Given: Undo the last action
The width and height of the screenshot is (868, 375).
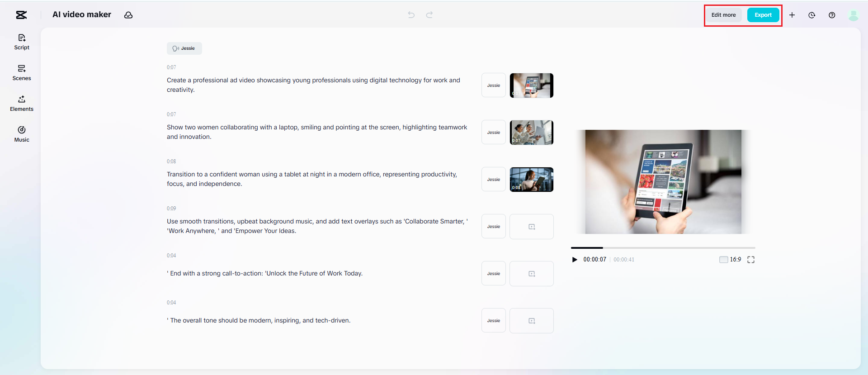Looking at the screenshot, I should click(411, 15).
